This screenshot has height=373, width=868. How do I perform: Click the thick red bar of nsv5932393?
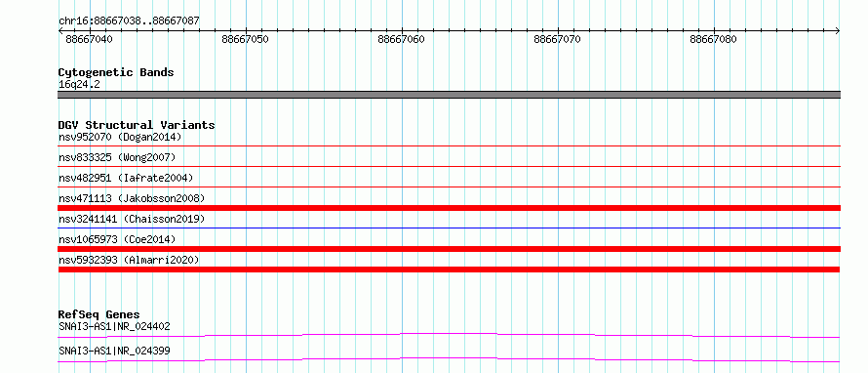pyautogui.click(x=449, y=269)
